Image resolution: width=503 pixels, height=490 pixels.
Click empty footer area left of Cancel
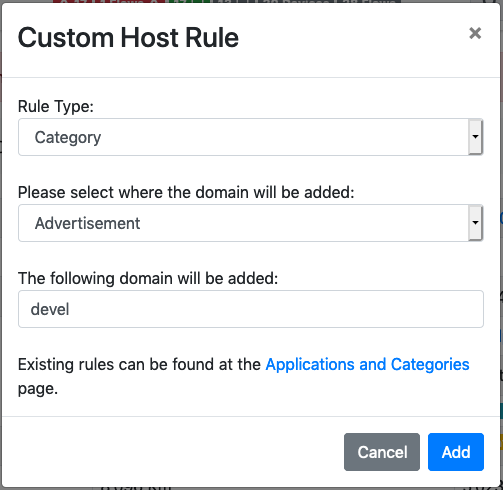(x=173, y=452)
